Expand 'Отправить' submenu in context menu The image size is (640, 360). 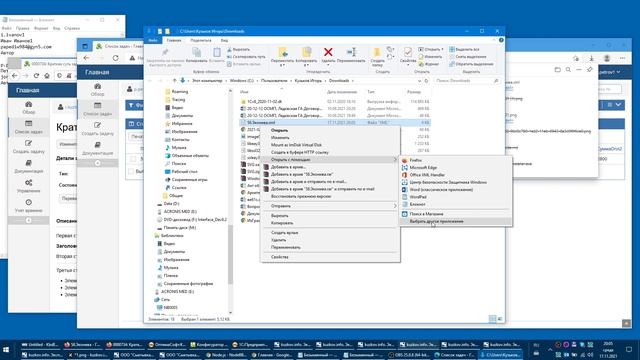pos(330,206)
